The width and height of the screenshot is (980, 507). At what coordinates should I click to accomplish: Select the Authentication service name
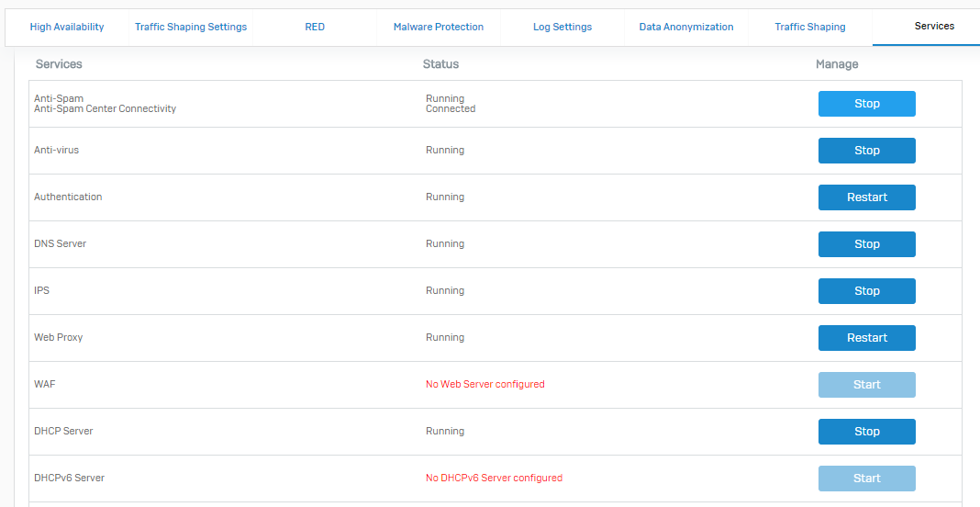click(68, 197)
